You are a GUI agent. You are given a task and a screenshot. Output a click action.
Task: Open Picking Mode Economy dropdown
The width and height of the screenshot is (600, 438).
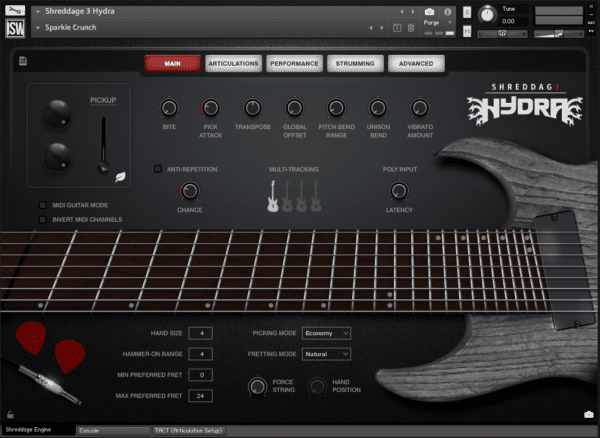326,333
